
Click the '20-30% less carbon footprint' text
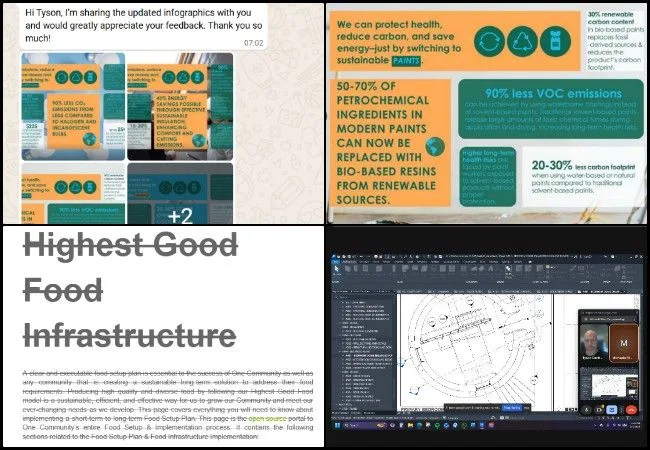tap(583, 166)
